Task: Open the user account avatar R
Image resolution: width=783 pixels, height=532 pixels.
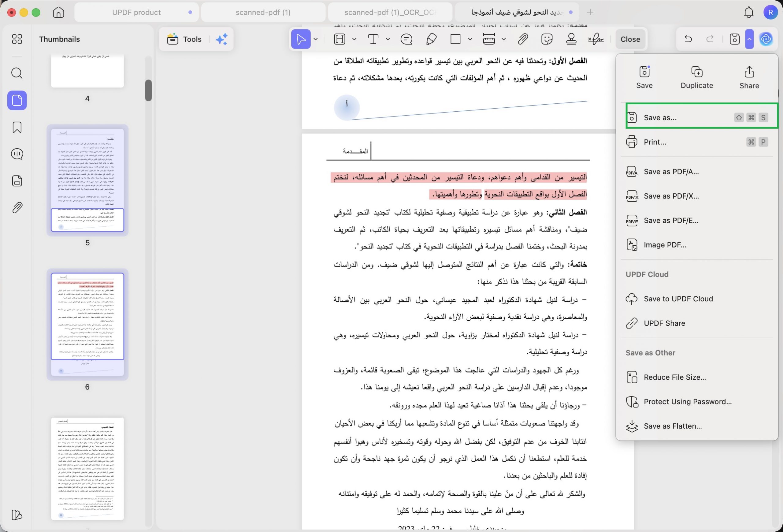Action: (770, 12)
